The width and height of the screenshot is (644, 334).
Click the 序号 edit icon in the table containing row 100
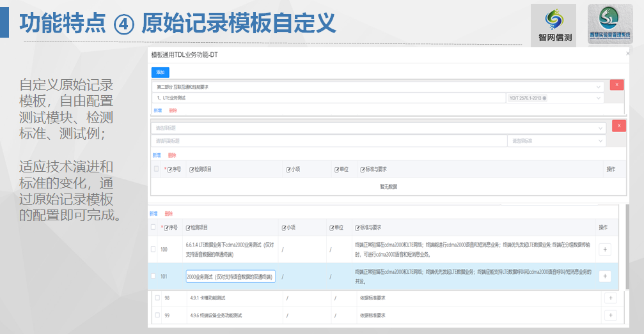coord(166,228)
